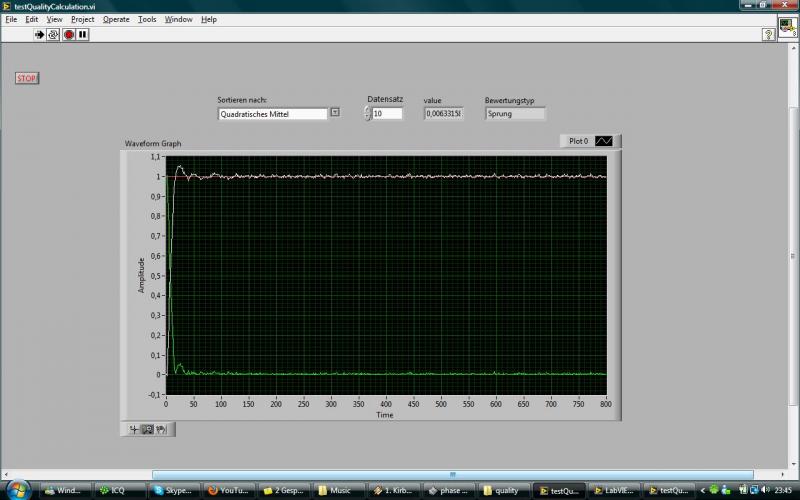
Task: Open the Tools menu
Action: [x=147, y=19]
